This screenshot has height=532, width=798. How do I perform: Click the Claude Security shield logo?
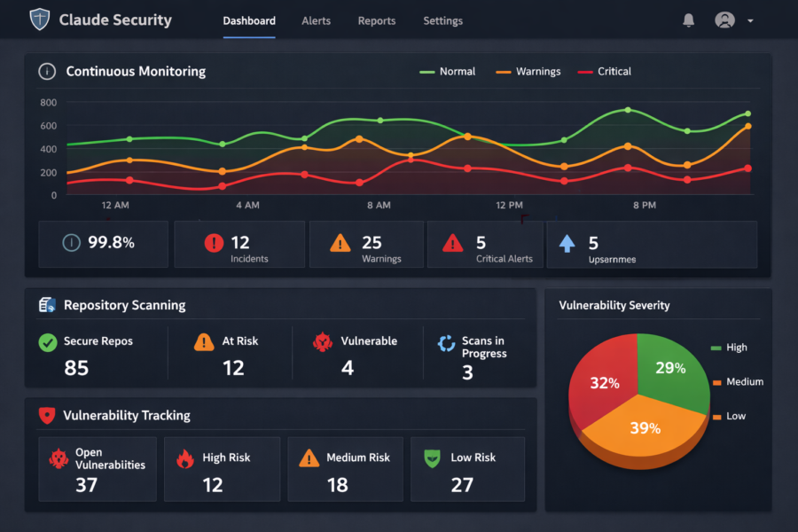40,20
